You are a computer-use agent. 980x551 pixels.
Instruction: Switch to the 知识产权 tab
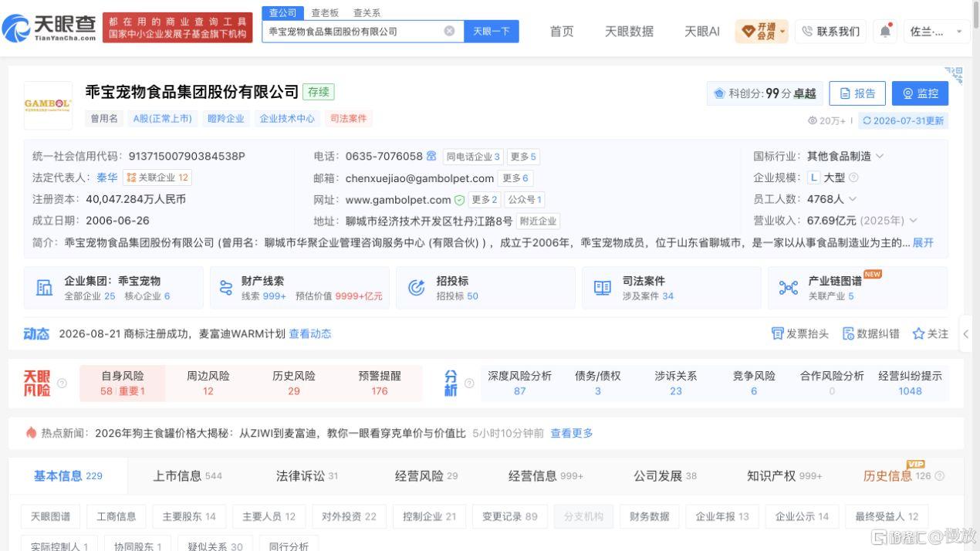tap(785, 475)
